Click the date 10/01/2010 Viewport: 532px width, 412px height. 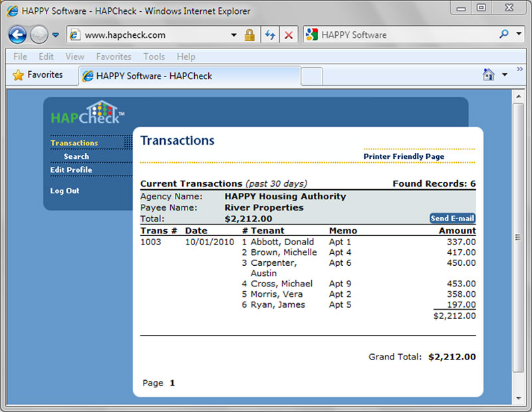pyautogui.click(x=209, y=242)
